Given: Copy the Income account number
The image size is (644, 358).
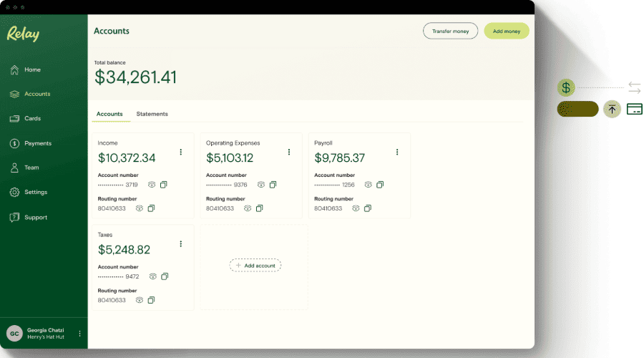Looking at the screenshot, I should point(163,185).
